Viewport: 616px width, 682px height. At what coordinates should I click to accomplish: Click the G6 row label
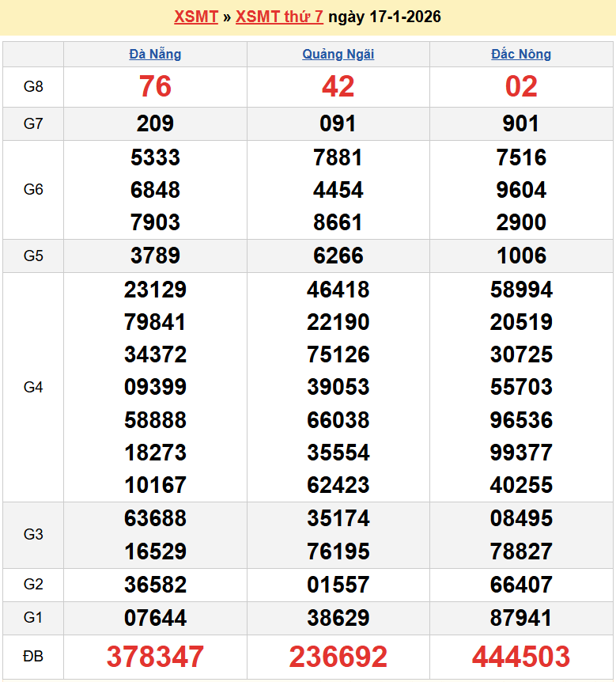[x=33, y=190]
